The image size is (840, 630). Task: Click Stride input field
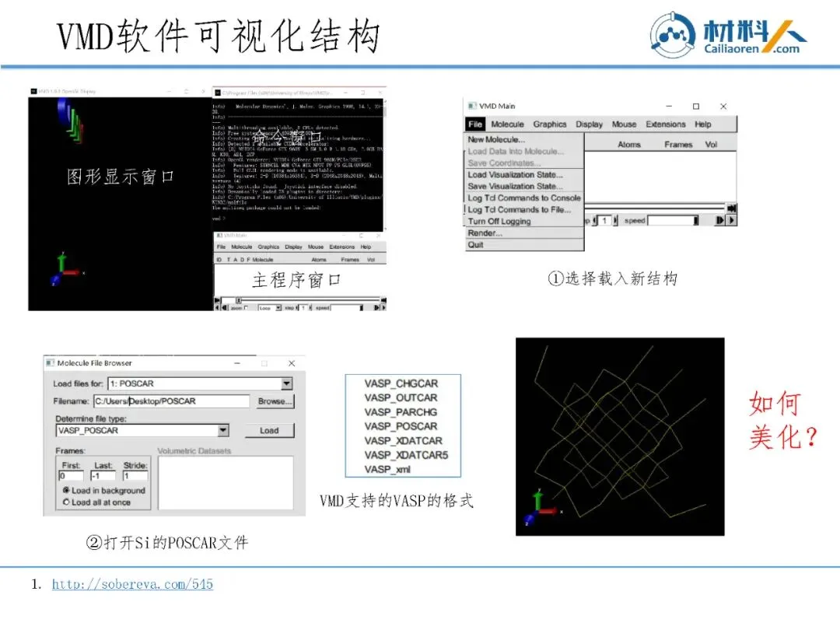pyautogui.click(x=135, y=476)
